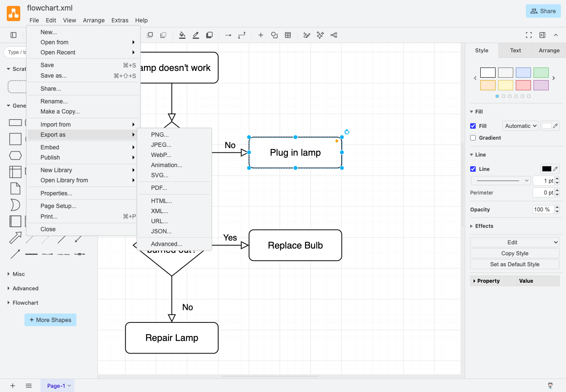Viewport: 566px width, 392px height.
Task: Choose PNG... in the Export as submenu
Action: click(174, 135)
